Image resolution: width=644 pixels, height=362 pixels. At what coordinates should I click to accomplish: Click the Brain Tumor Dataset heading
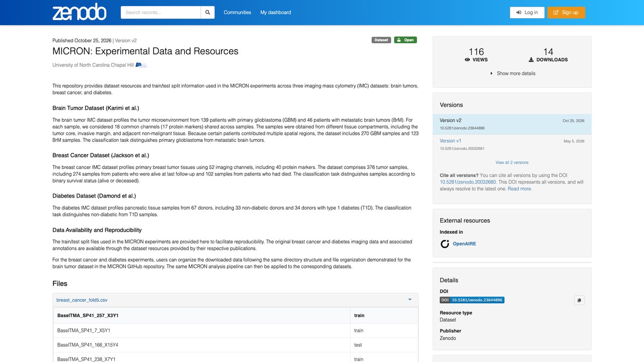pos(96,108)
